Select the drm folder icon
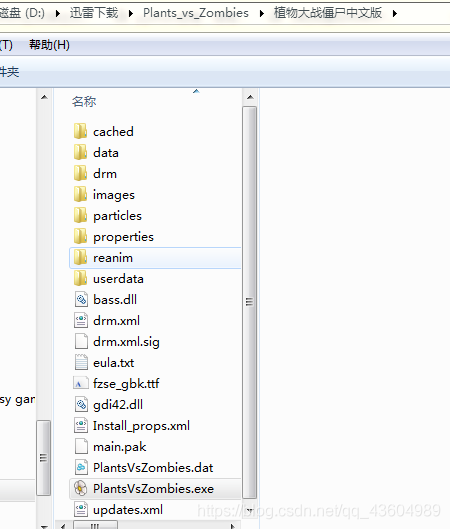 click(80, 173)
